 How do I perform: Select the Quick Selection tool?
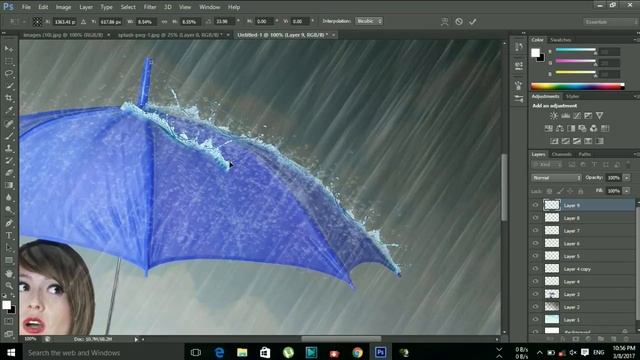coord(9,86)
